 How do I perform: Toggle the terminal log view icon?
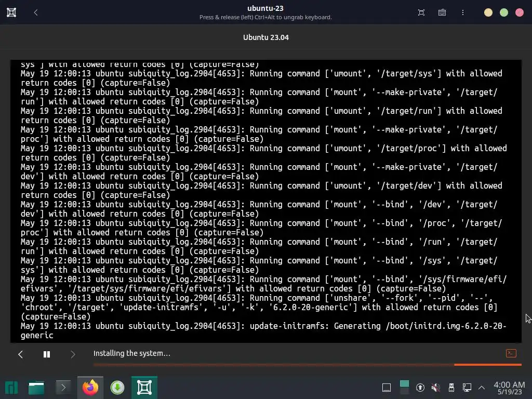coord(511,353)
